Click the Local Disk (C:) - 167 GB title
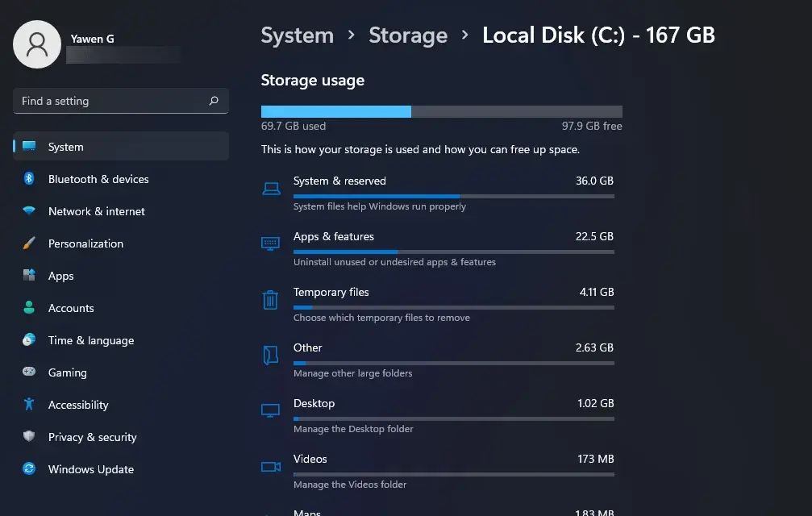The height and width of the screenshot is (516, 812). (598, 35)
